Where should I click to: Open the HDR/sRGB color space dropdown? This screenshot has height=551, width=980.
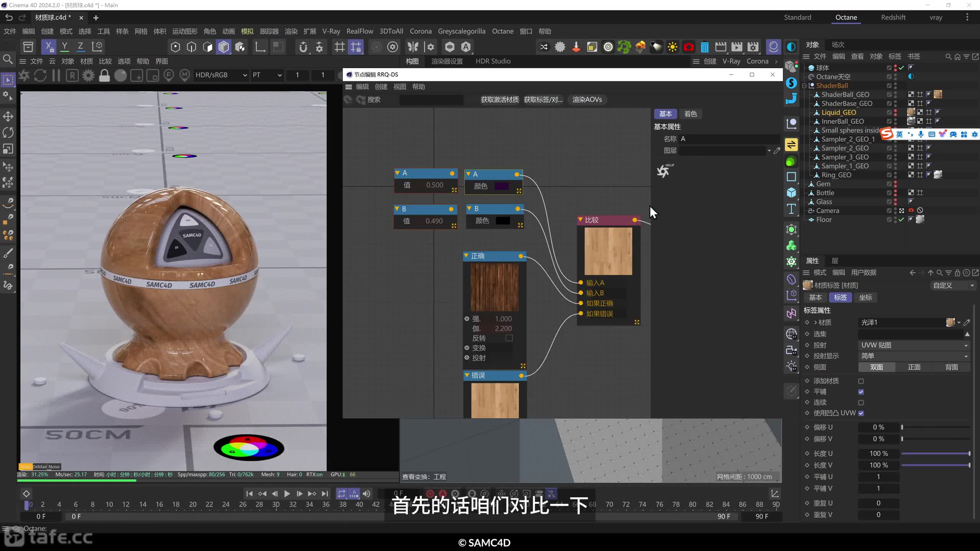pos(221,75)
